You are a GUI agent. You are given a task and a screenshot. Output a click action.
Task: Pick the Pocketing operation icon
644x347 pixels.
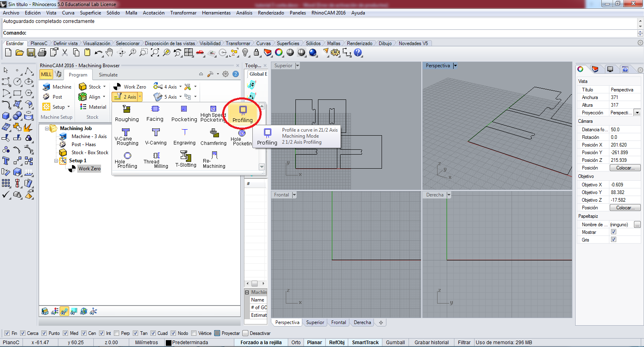click(x=184, y=114)
